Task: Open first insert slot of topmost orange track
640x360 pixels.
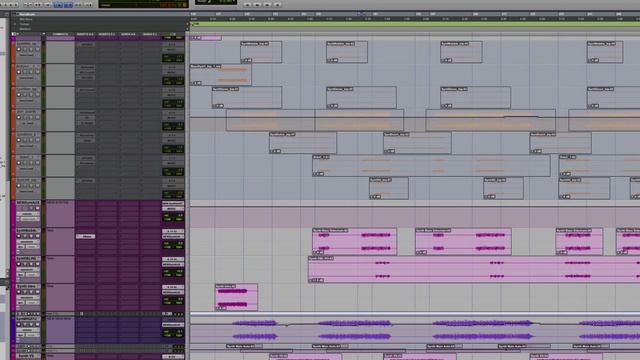Action: 86,44
